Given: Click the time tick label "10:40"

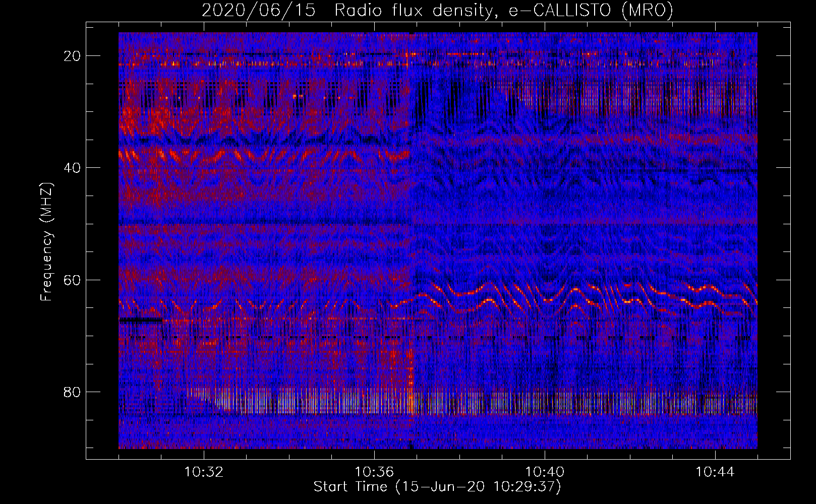Looking at the screenshot, I should (545, 472).
